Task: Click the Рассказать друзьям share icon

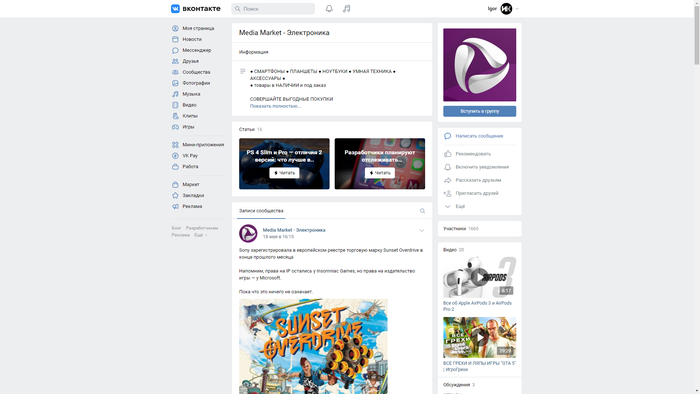Action: (447, 180)
